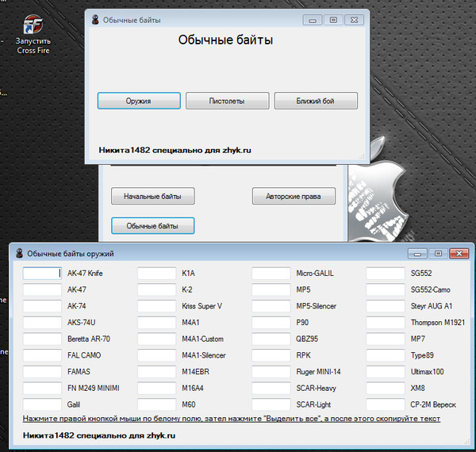Click the Обычные байты button
The width and height of the screenshot is (476, 452).
click(x=152, y=226)
